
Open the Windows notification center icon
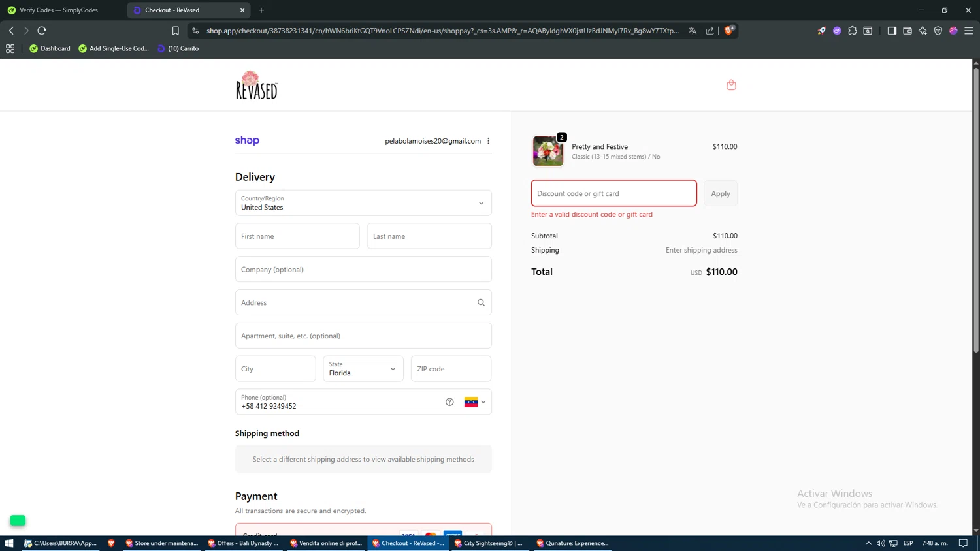tap(963, 543)
